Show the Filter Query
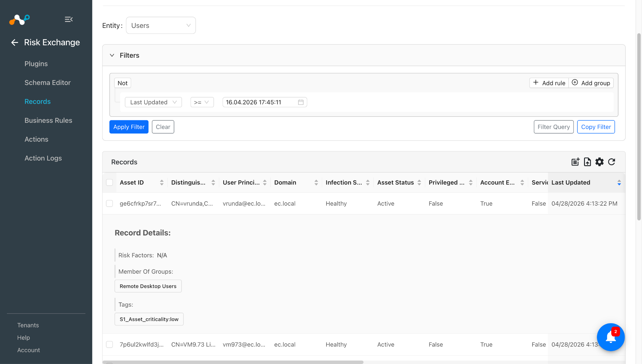The height and width of the screenshot is (364, 642). click(554, 127)
